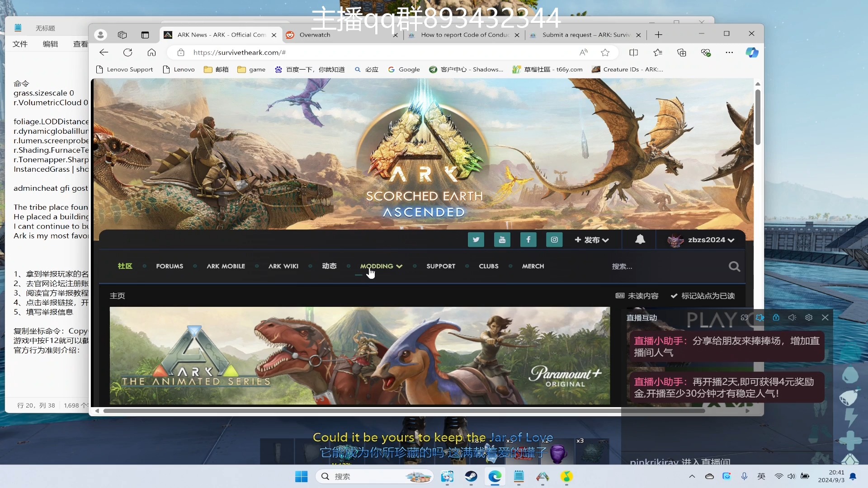Expand the MODDING dropdown menu
868x488 pixels.
[x=381, y=266]
